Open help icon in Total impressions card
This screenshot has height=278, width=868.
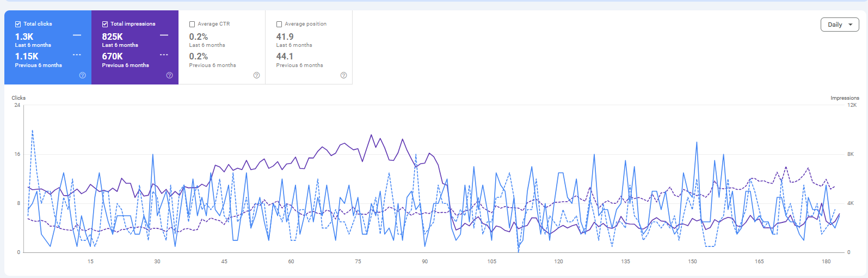(x=169, y=75)
